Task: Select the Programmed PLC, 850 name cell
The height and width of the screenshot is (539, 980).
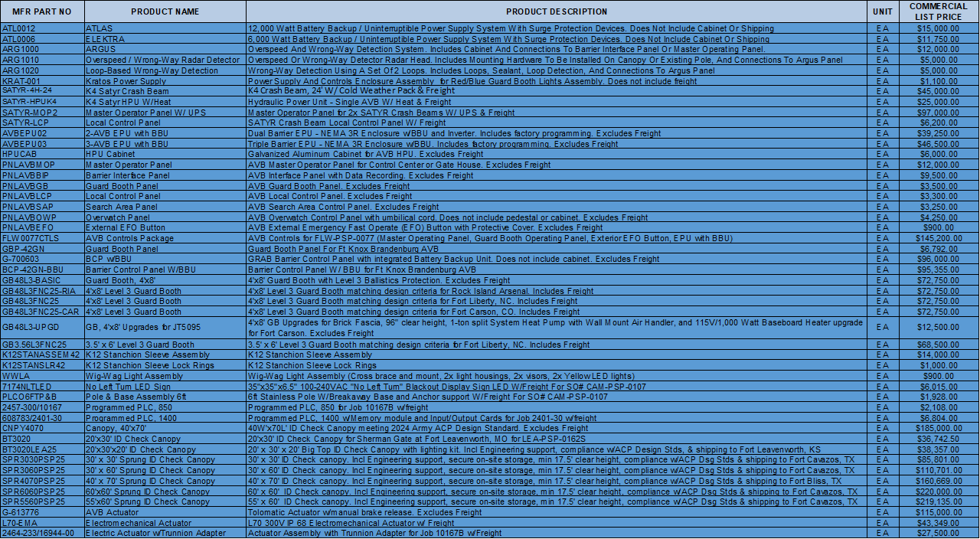Action: point(165,407)
